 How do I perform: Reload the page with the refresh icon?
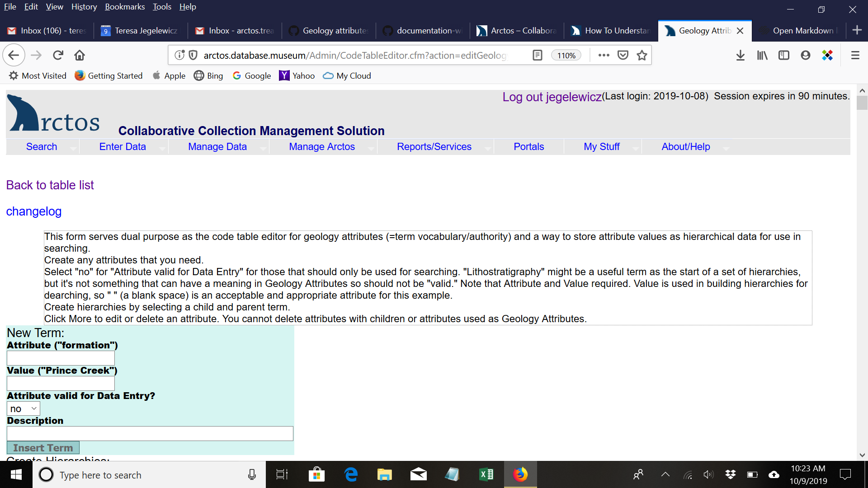58,55
